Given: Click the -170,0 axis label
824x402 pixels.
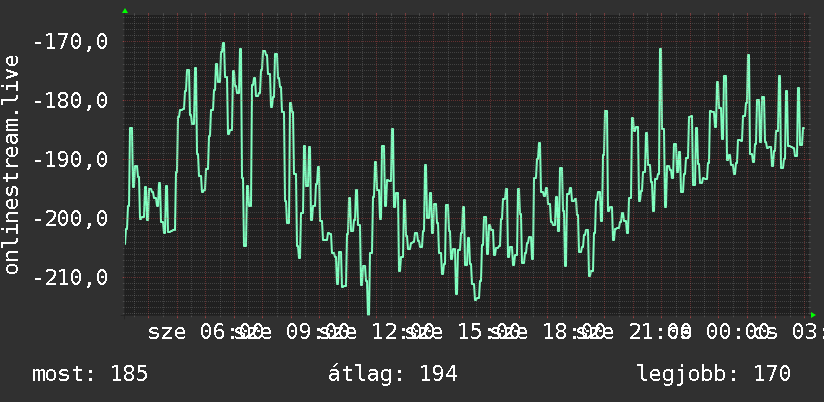Looking at the screenshot, I should pyautogui.click(x=70, y=41).
